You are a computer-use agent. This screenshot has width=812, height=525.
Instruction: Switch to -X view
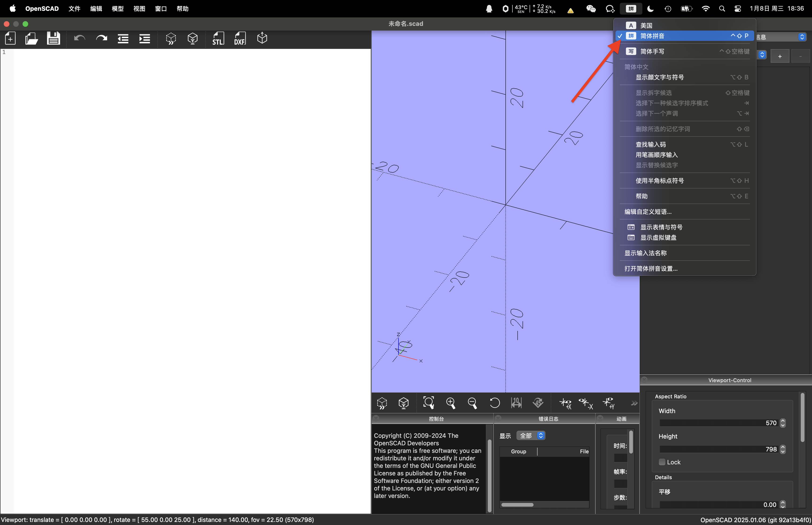[x=586, y=403]
